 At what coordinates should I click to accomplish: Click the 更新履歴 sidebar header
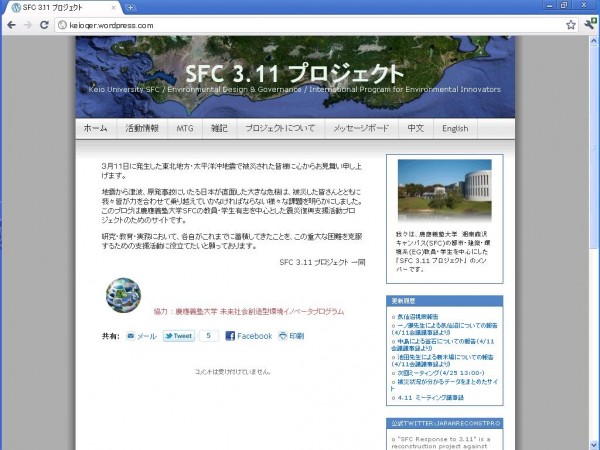[445, 301]
